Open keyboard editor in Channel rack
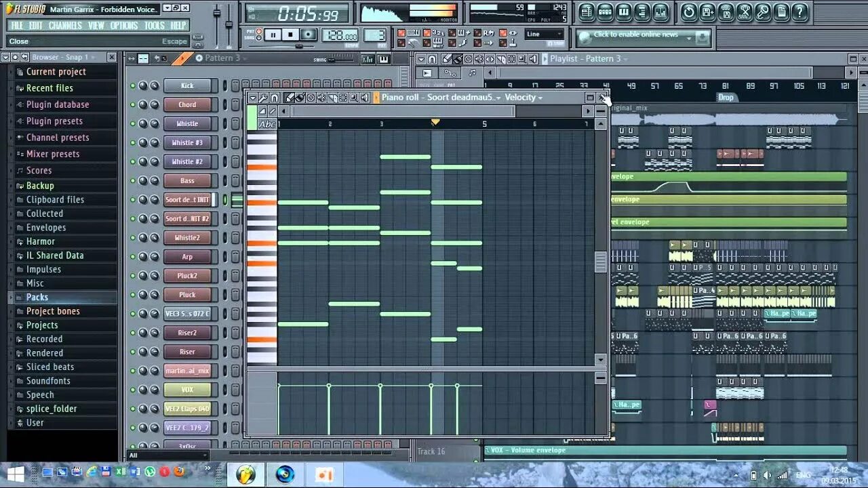Screen dimensions: 868x488 pos(384,59)
